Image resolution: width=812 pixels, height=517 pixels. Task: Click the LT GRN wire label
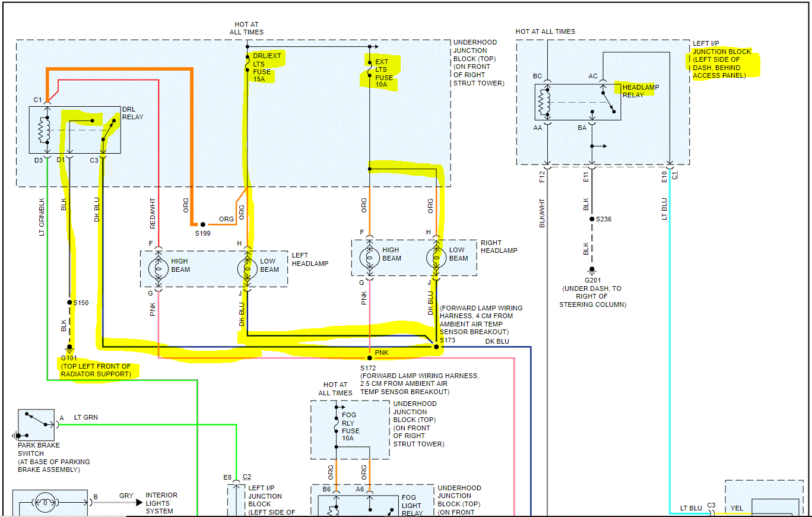click(86, 418)
